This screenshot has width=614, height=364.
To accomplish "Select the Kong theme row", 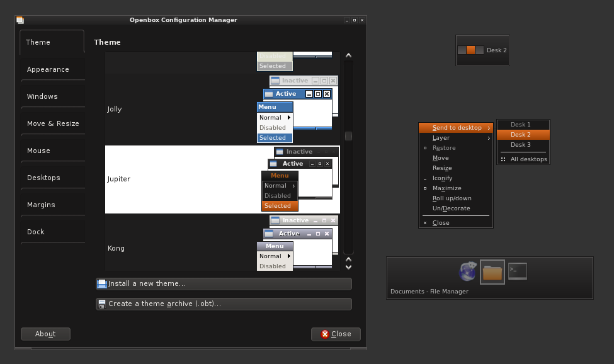I will (222, 242).
